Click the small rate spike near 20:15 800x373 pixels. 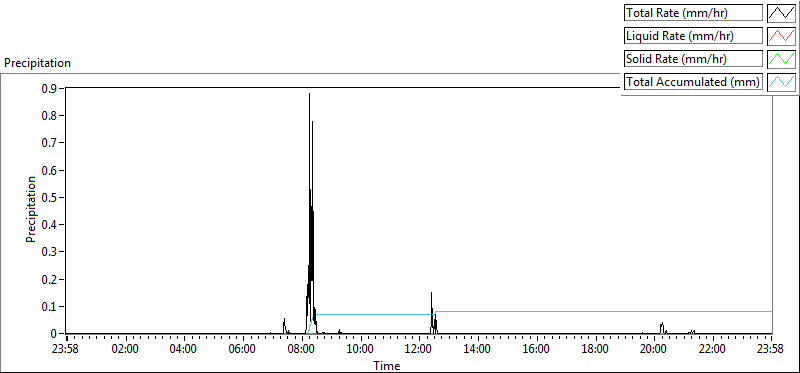click(662, 328)
